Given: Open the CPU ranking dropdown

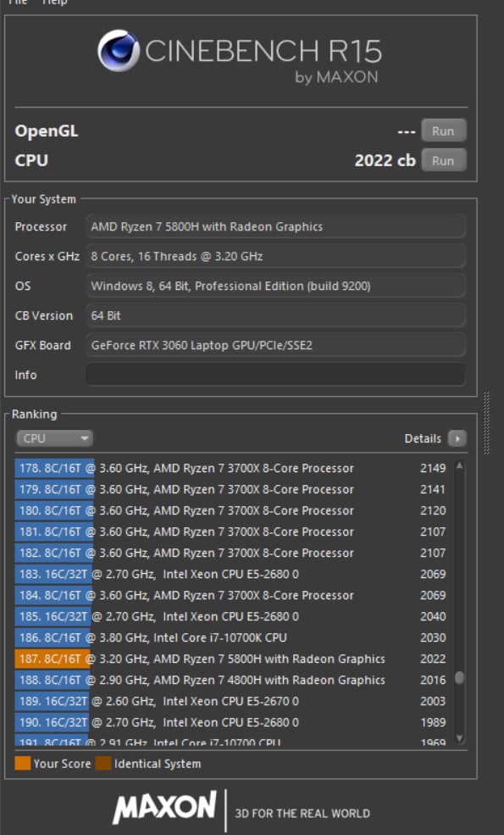Looking at the screenshot, I should click(54, 438).
